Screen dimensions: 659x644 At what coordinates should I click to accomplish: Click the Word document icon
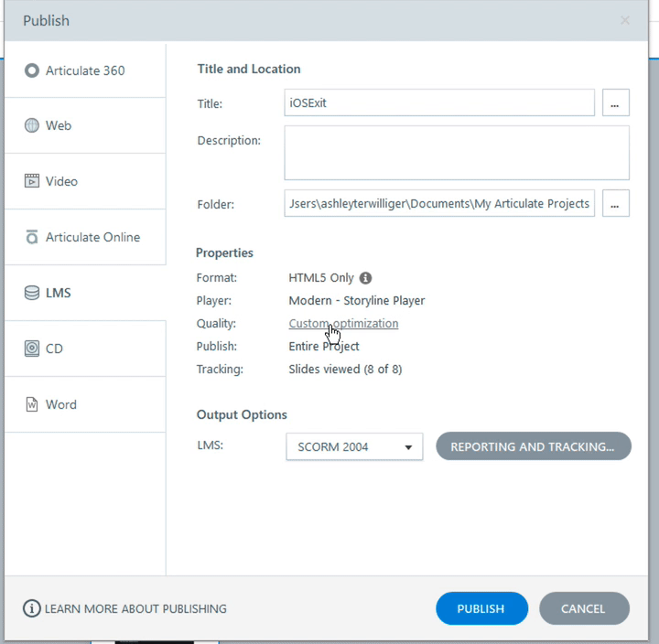(x=32, y=404)
